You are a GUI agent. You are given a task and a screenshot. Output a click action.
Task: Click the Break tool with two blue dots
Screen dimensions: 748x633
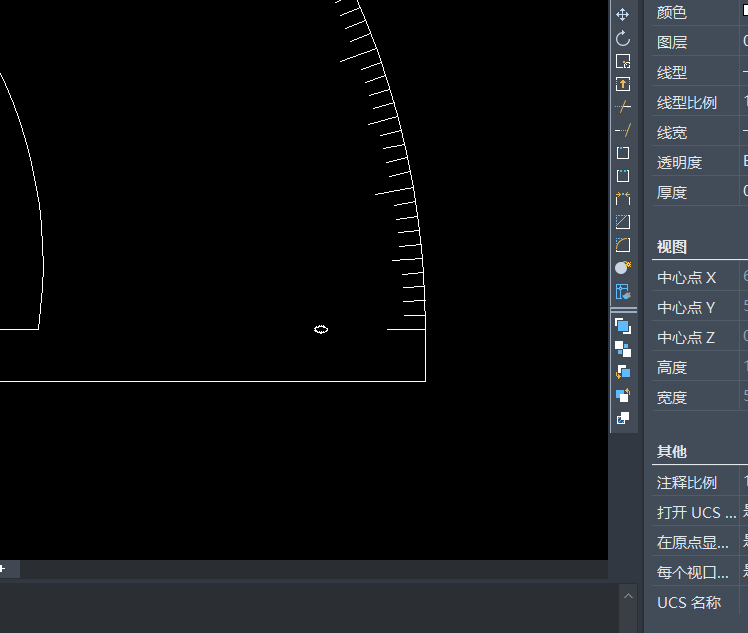coord(623,176)
